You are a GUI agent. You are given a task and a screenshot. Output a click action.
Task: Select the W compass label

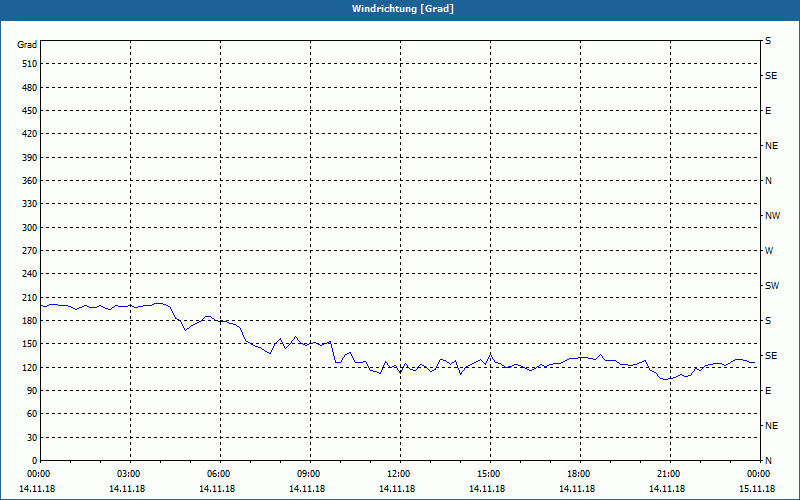pos(769,251)
